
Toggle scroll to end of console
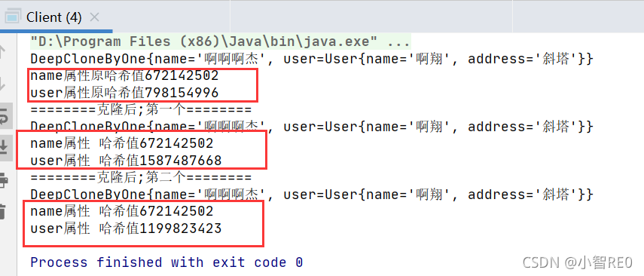tap(3, 147)
